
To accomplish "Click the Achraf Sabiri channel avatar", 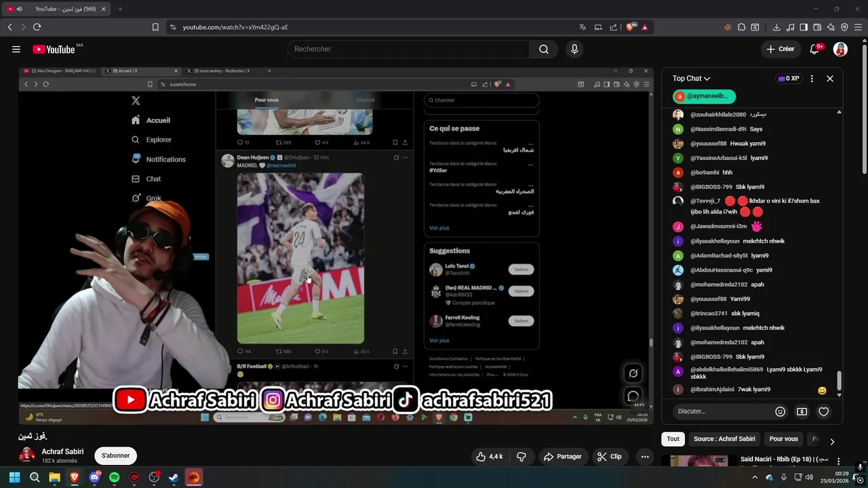I will [27, 455].
